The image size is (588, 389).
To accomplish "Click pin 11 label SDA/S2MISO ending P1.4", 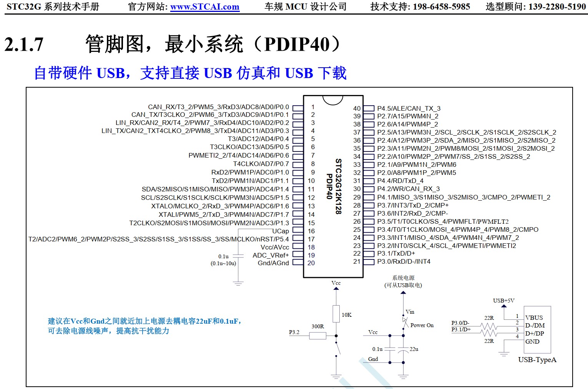I will [x=215, y=189].
